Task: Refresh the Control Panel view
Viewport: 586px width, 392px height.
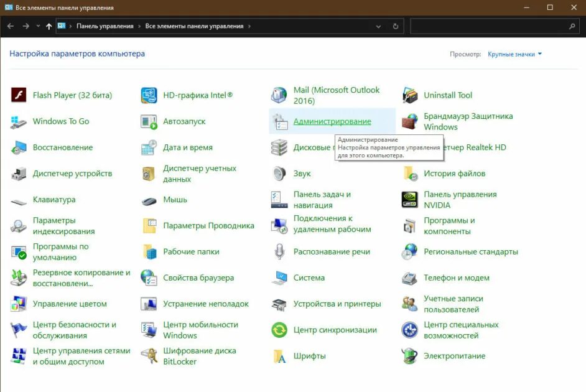Action: (396, 26)
